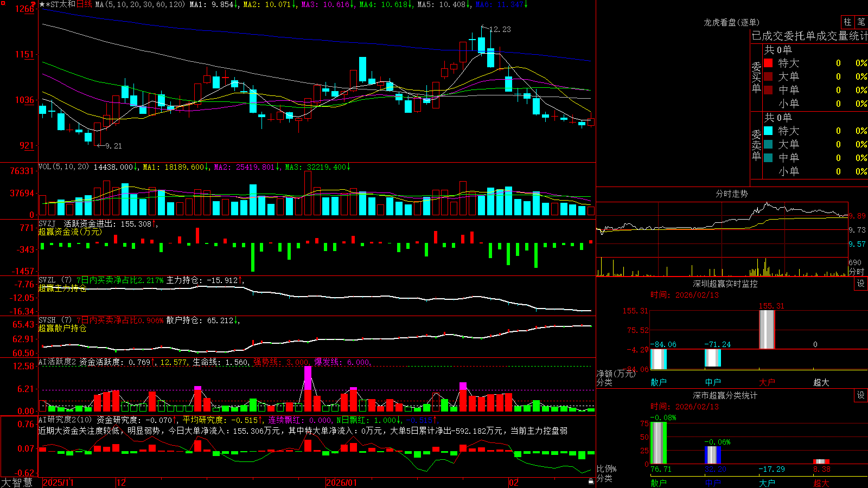The image size is (868, 488).
Task: Open 设 settings for 深圳超赢实时监控
Action: click(x=861, y=284)
